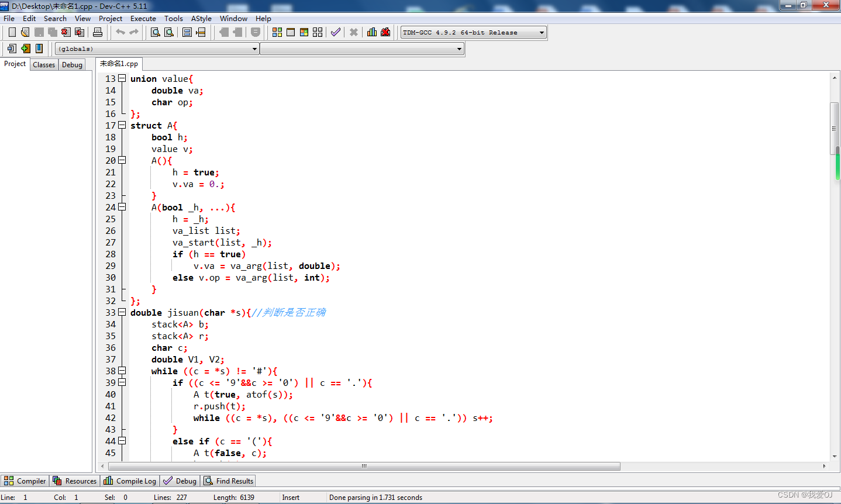Click the Open file toolbar icon

(x=25, y=32)
